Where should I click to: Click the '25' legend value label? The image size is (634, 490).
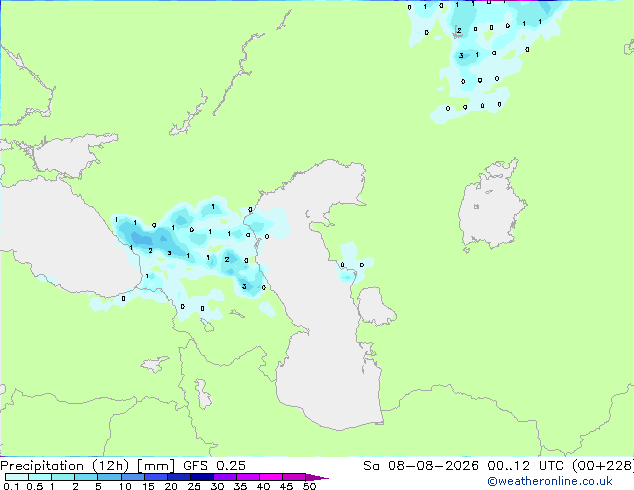tap(194, 486)
